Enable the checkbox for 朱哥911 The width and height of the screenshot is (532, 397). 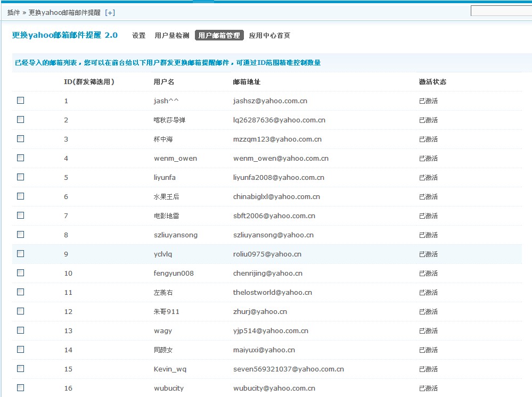coord(21,311)
